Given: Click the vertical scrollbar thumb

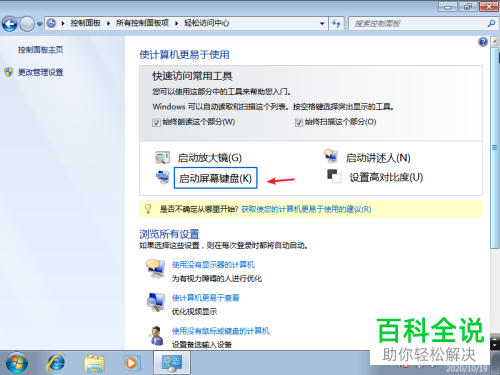Looking at the screenshot, I should (495, 148).
